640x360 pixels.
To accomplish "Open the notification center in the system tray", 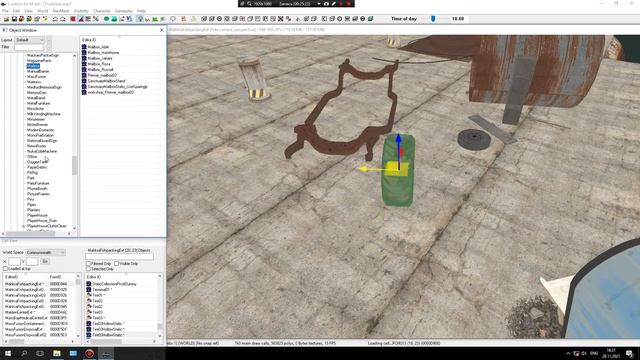I will point(630,353).
